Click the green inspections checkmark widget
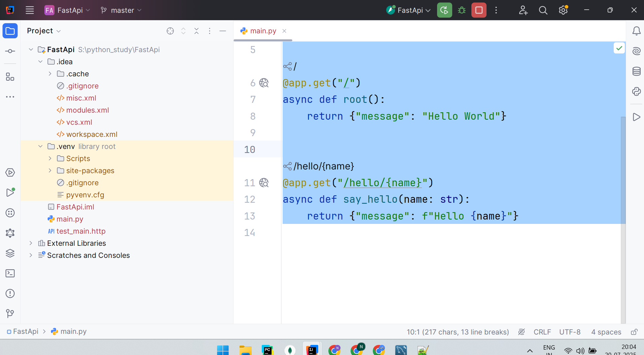 click(x=619, y=48)
